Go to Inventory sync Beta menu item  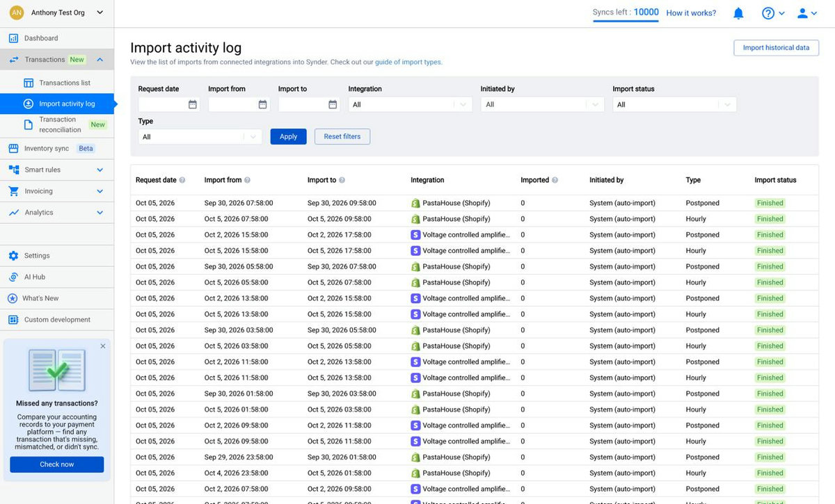tap(57, 148)
